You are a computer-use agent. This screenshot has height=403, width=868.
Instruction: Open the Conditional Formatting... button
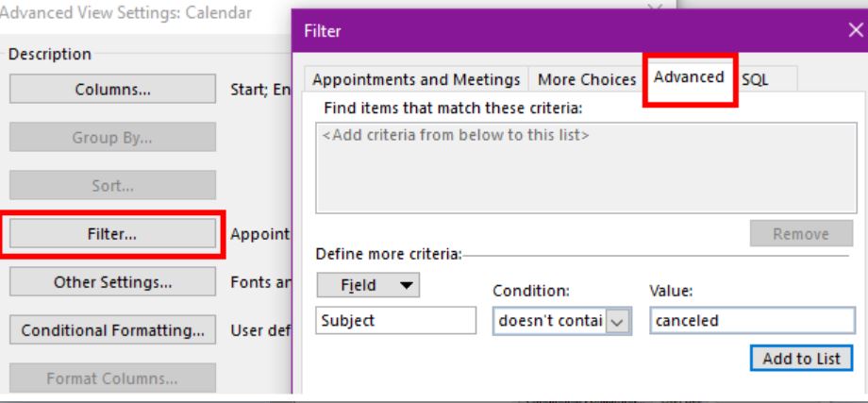point(112,331)
